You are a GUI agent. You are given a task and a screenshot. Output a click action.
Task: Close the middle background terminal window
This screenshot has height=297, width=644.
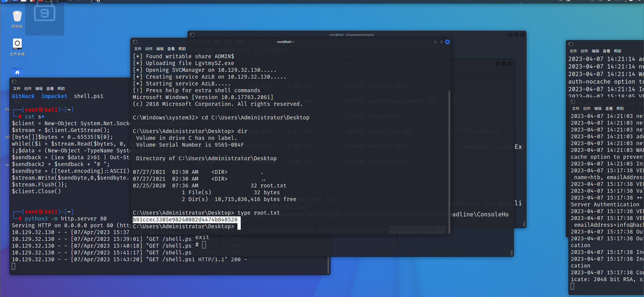[x=510, y=63]
